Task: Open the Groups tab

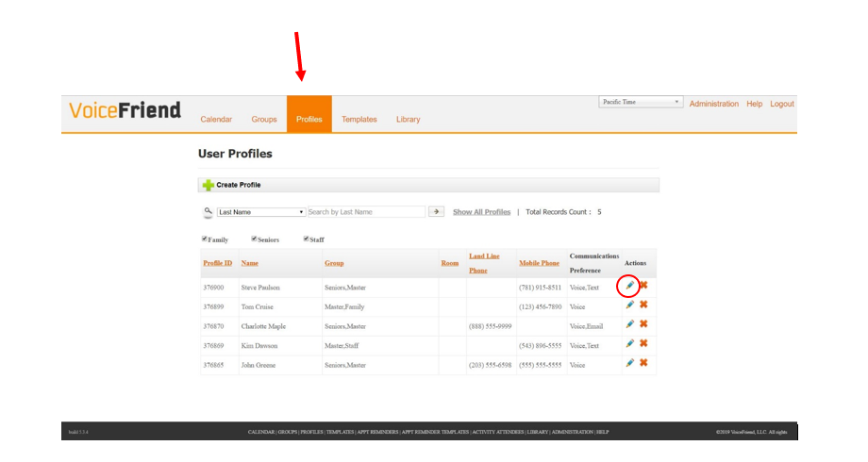Action: pyautogui.click(x=264, y=120)
